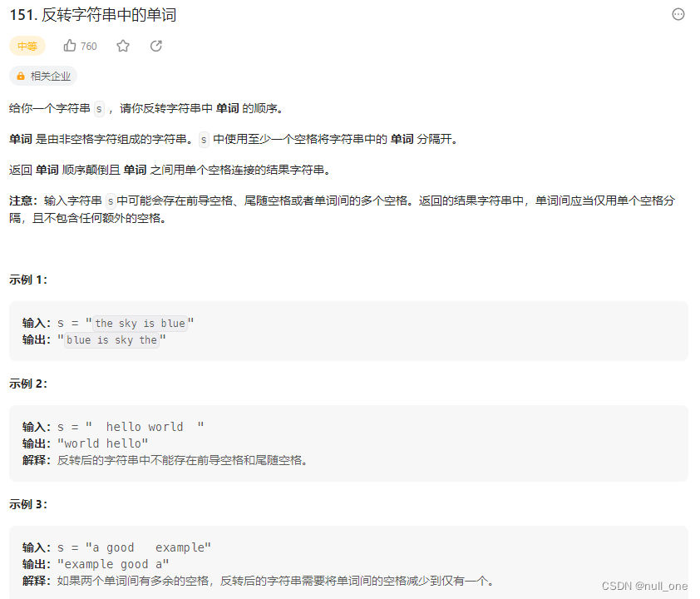Click the input string hello world
This screenshot has width=700, height=599.
coord(145,427)
